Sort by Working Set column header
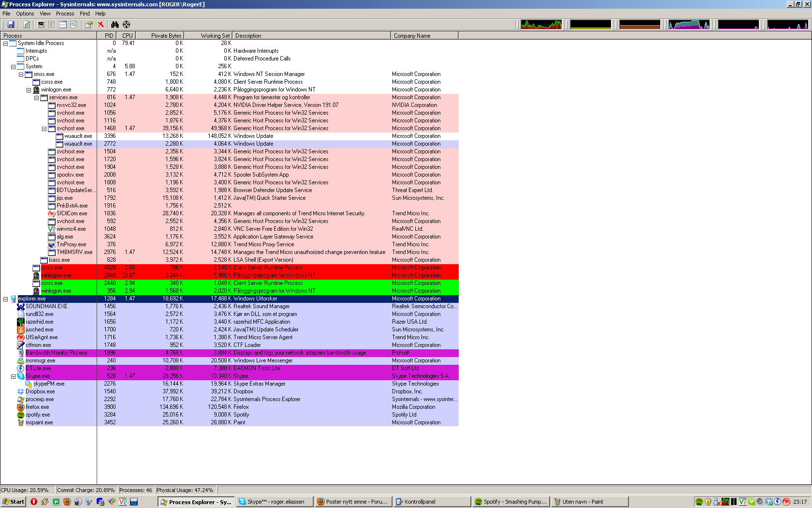The image size is (812, 508). coord(208,35)
